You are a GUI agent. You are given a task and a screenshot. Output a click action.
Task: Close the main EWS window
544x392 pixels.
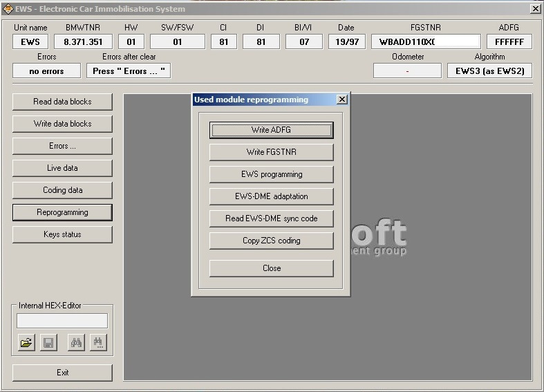click(x=536, y=9)
